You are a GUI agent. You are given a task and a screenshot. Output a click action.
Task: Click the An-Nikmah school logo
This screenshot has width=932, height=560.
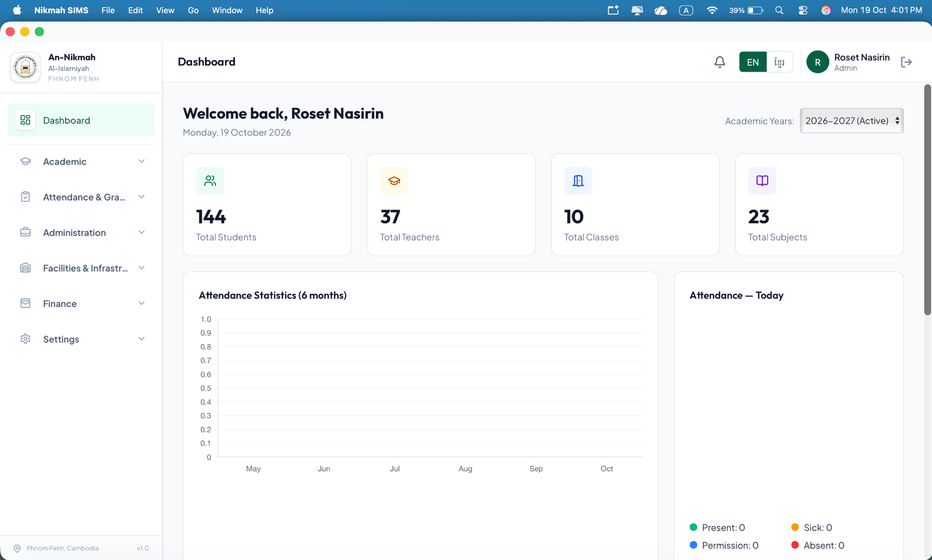(x=25, y=68)
